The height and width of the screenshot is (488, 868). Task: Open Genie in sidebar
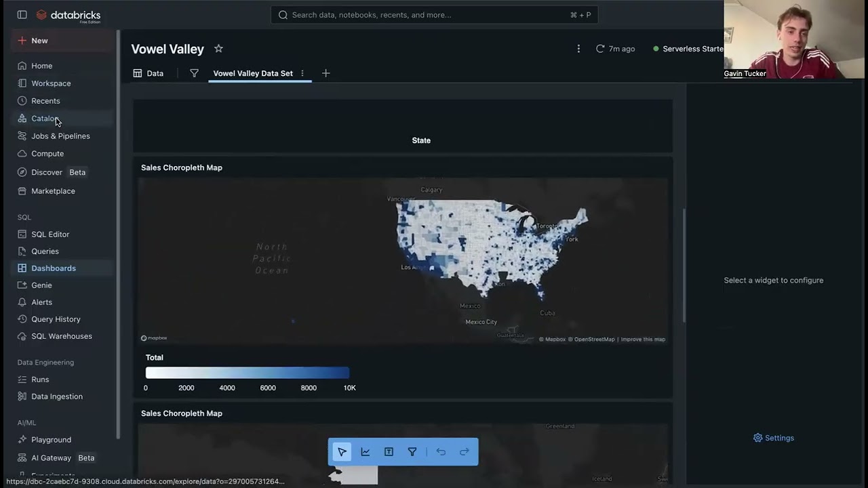(x=63, y=285)
